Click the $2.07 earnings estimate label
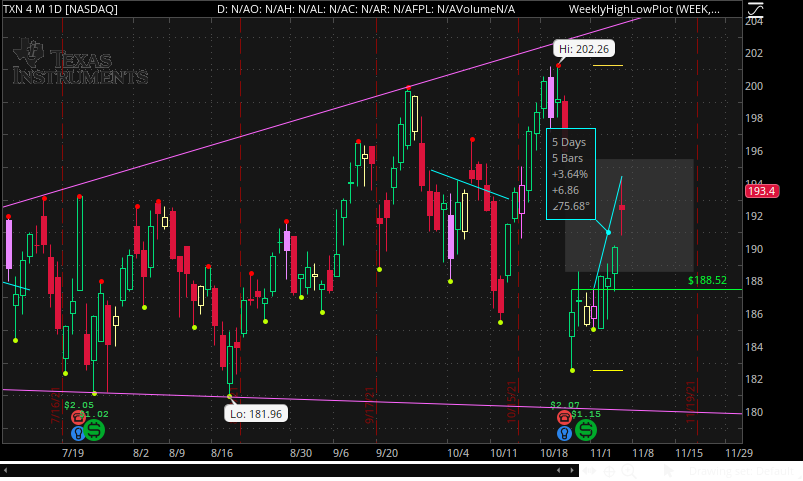 point(565,405)
